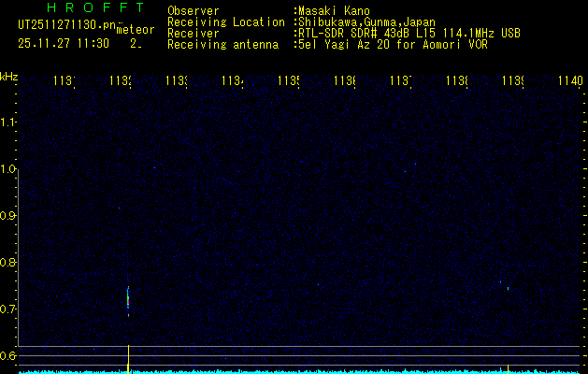Screen dimensions: 588x374
Task: Select the RTL-SDR SDR# 43dB receiver details
Action: [x=408, y=34]
